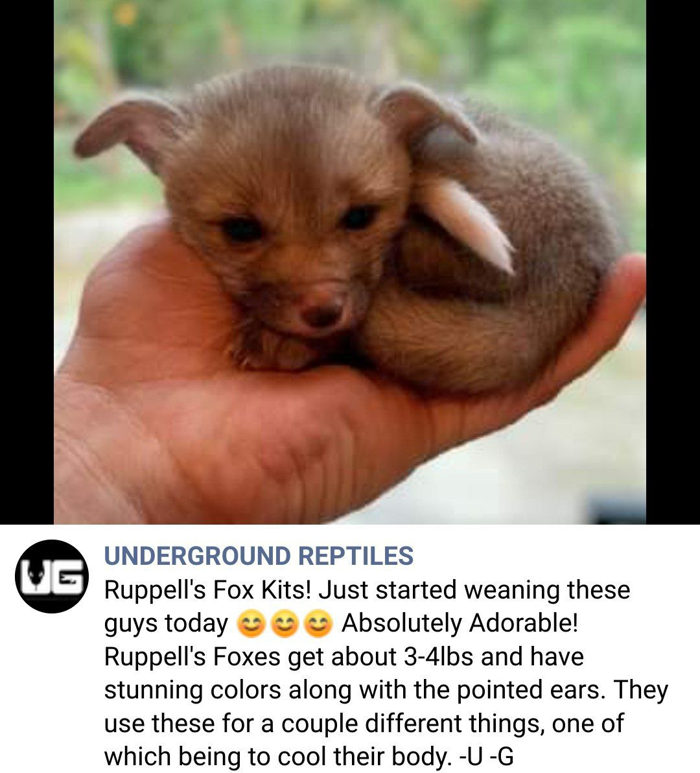Click the white tail tip in photo
Image resolution: width=700 pixels, height=773 pixels.
[x=468, y=223]
